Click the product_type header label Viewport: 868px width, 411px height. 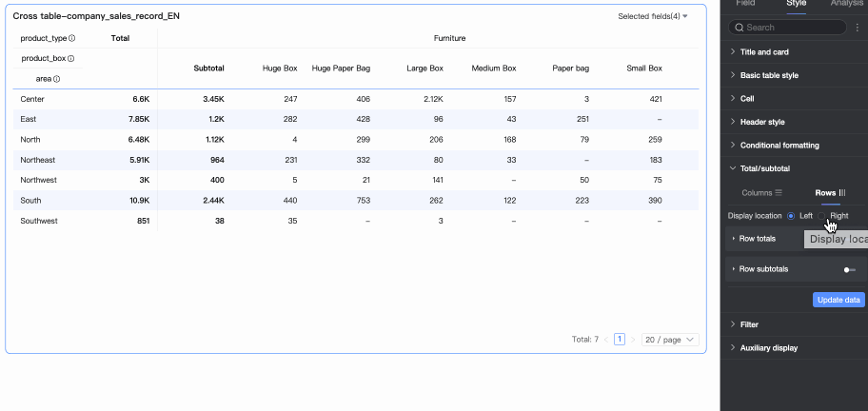(x=44, y=38)
